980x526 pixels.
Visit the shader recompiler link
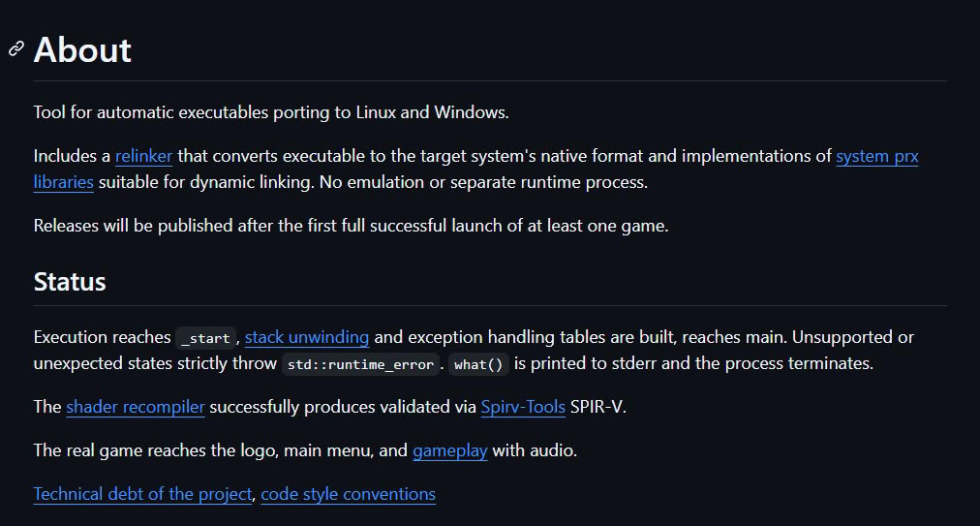coord(136,407)
